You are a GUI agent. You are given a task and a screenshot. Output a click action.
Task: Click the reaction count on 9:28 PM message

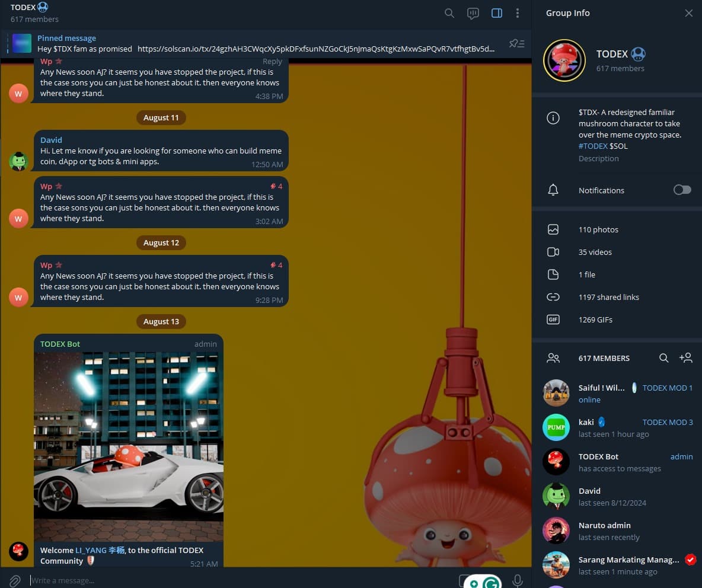[x=276, y=265]
